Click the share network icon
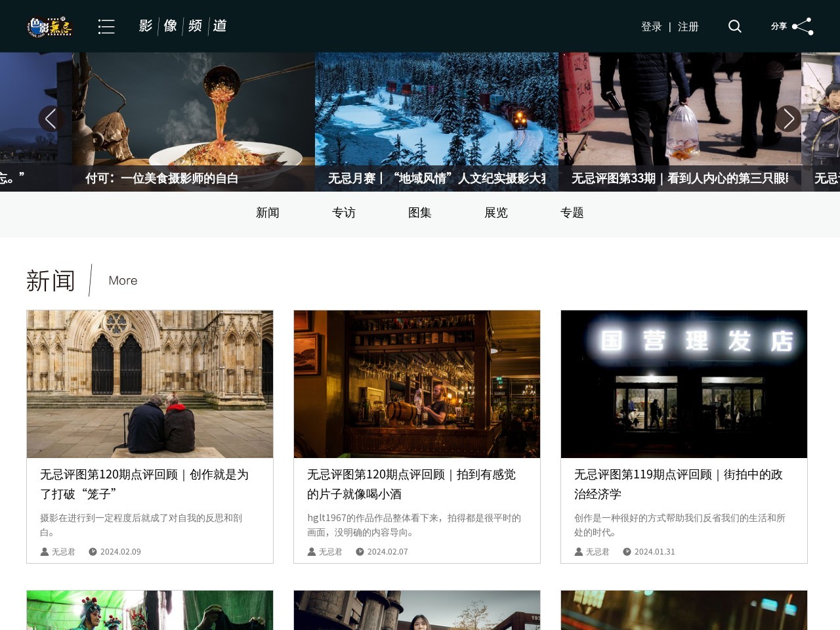The image size is (840, 630). click(x=802, y=26)
